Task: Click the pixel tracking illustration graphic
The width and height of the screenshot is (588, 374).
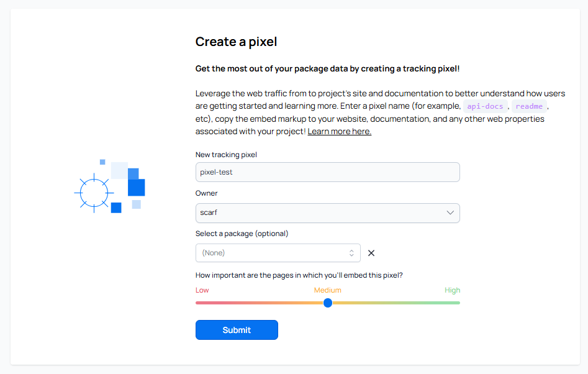Action: pos(109,186)
